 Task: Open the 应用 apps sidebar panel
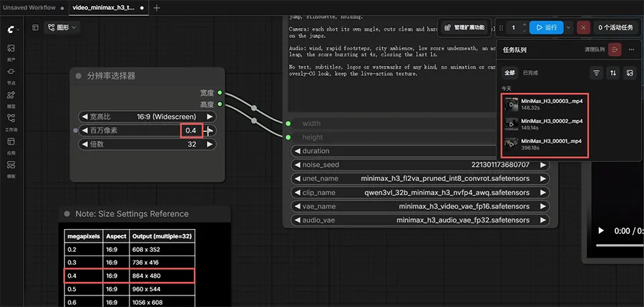click(x=11, y=145)
